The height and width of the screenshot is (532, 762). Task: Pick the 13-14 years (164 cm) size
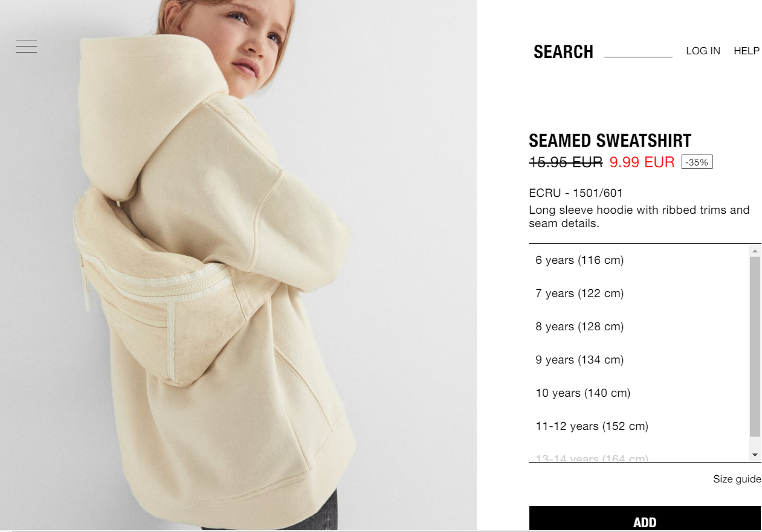pyautogui.click(x=639, y=457)
